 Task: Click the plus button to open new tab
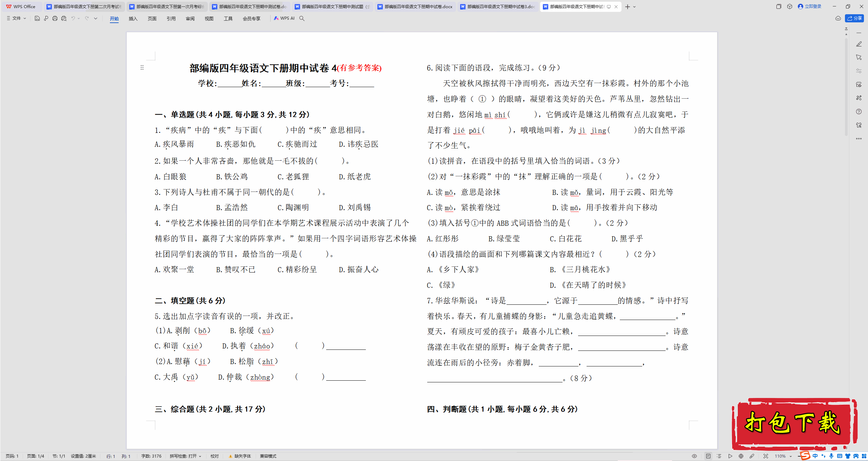click(628, 6)
